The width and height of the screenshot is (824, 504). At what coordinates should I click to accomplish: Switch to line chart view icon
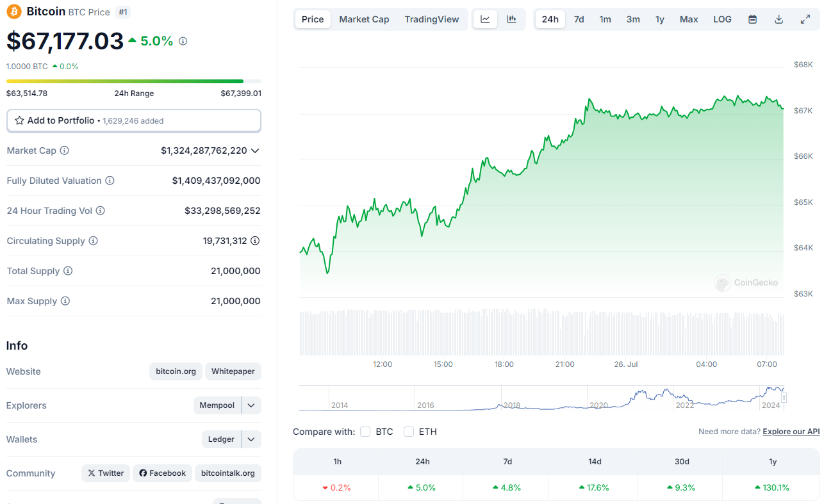click(485, 19)
